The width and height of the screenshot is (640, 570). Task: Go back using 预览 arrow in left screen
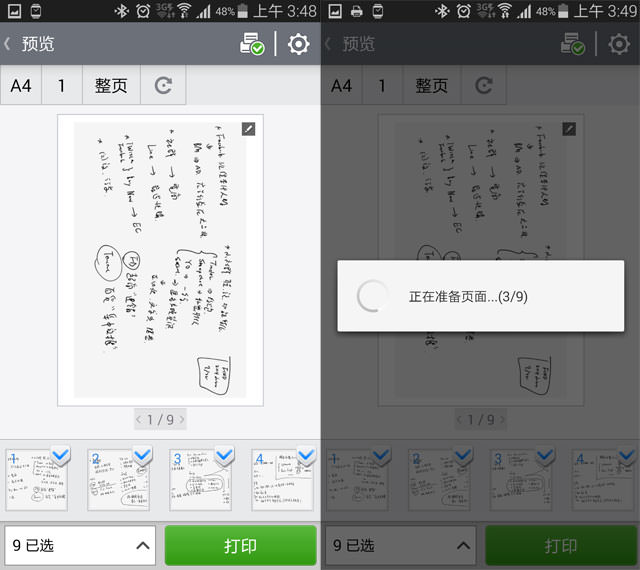click(x=8, y=44)
